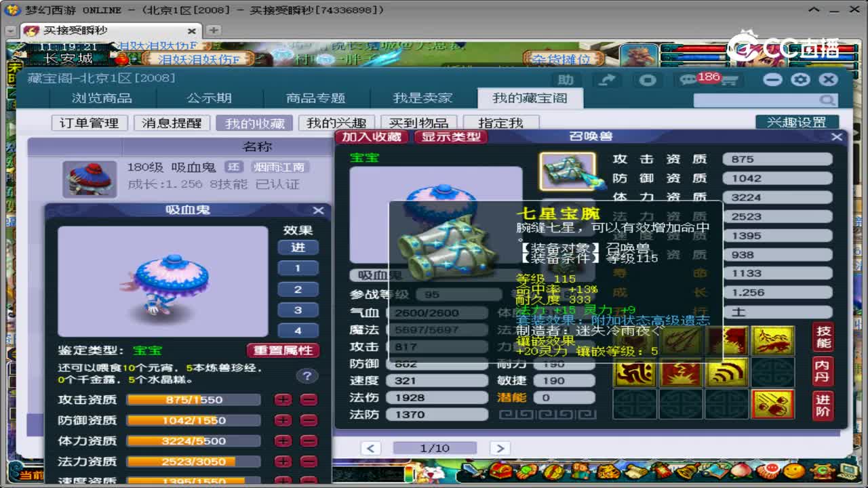Decrease 体力资质 with minus button
Viewport: 868px width, 488px height.
point(309,441)
